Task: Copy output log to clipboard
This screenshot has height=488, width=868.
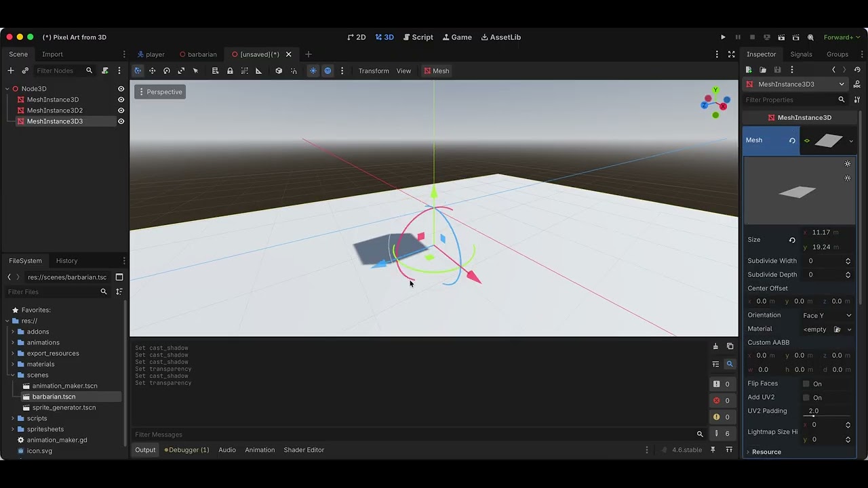Action: tap(730, 347)
